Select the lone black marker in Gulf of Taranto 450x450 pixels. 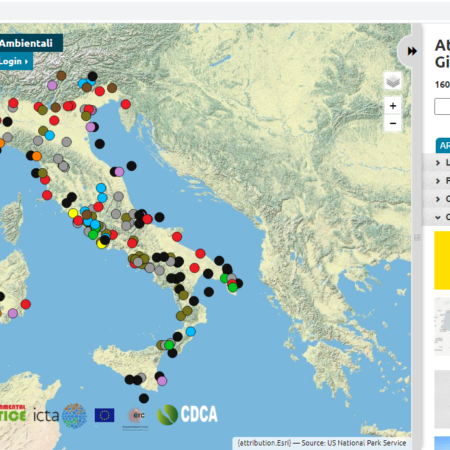(209, 292)
